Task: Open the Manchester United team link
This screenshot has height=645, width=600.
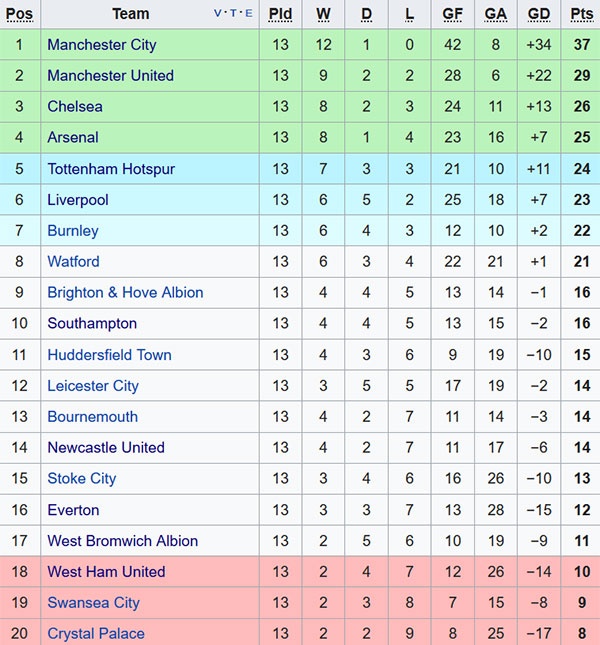Action: tap(110, 76)
